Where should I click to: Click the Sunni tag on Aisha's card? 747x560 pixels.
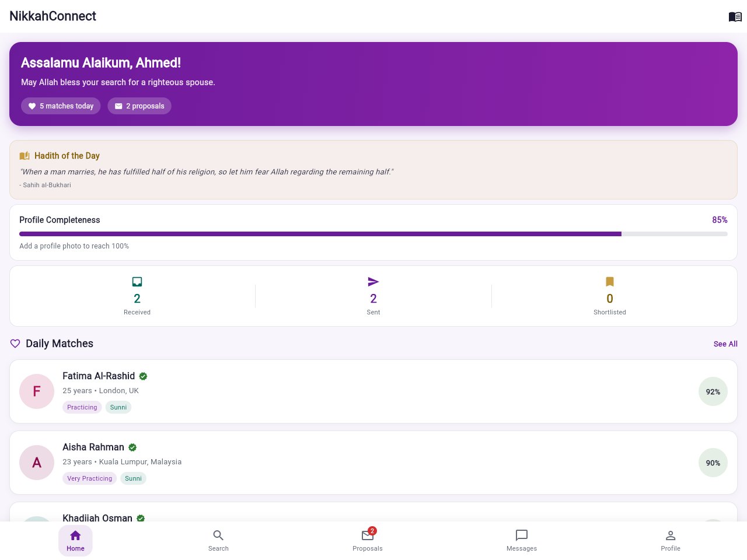133,478
